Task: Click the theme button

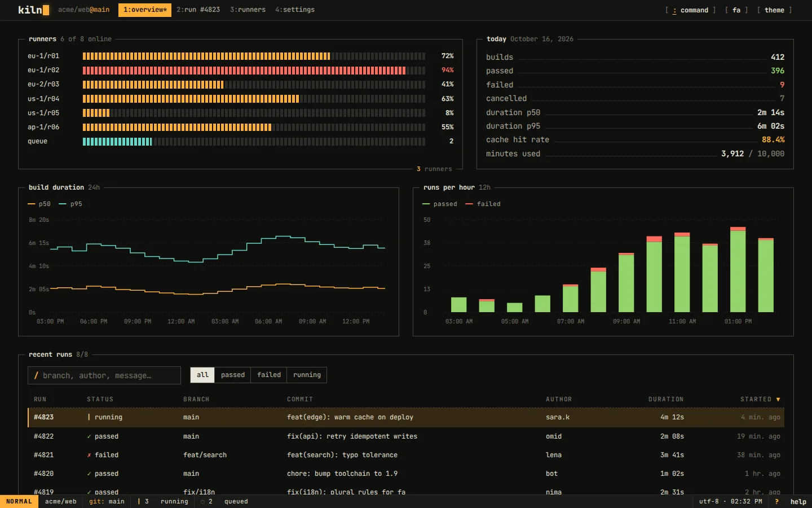Action: tap(774, 10)
